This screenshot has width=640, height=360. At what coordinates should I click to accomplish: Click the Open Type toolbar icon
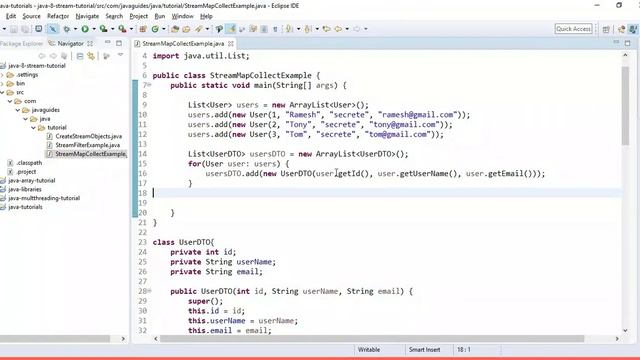tap(175, 29)
